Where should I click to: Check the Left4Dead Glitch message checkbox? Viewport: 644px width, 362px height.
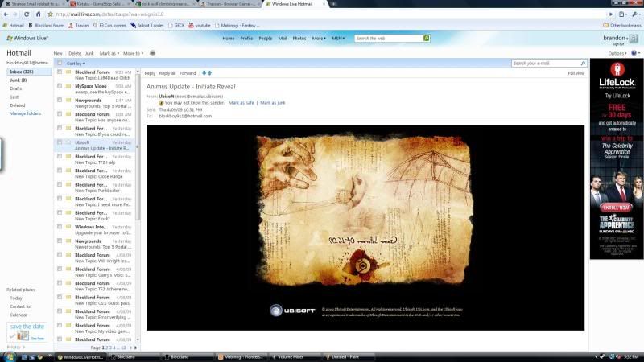[x=60, y=72]
